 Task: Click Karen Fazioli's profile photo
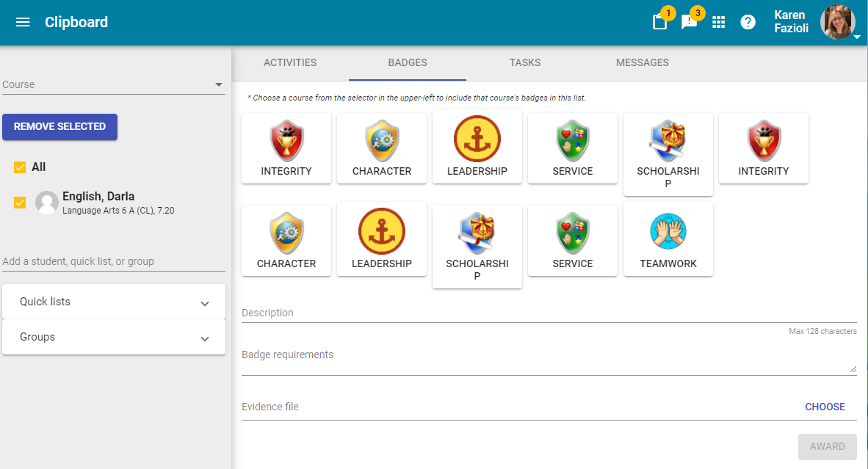pos(838,22)
